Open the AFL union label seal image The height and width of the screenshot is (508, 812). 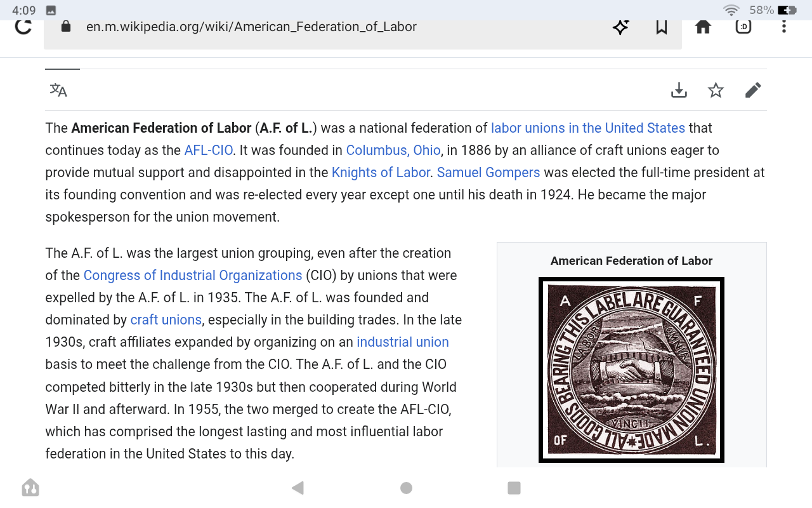coord(631,370)
